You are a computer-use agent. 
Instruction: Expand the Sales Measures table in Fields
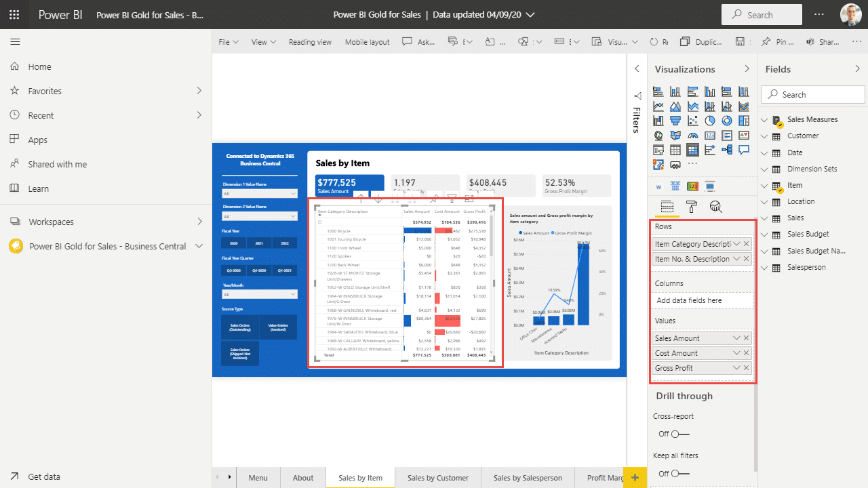(x=765, y=120)
